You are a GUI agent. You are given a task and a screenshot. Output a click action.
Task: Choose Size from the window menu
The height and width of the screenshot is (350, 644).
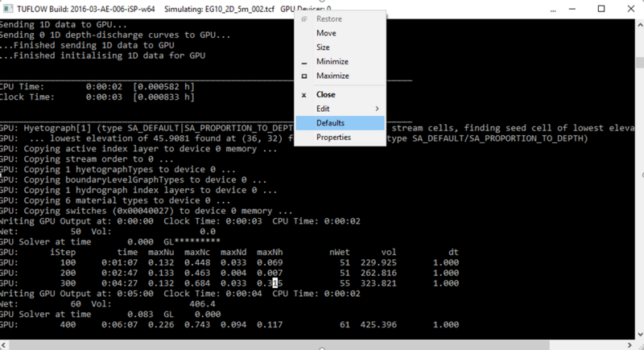(340, 47)
